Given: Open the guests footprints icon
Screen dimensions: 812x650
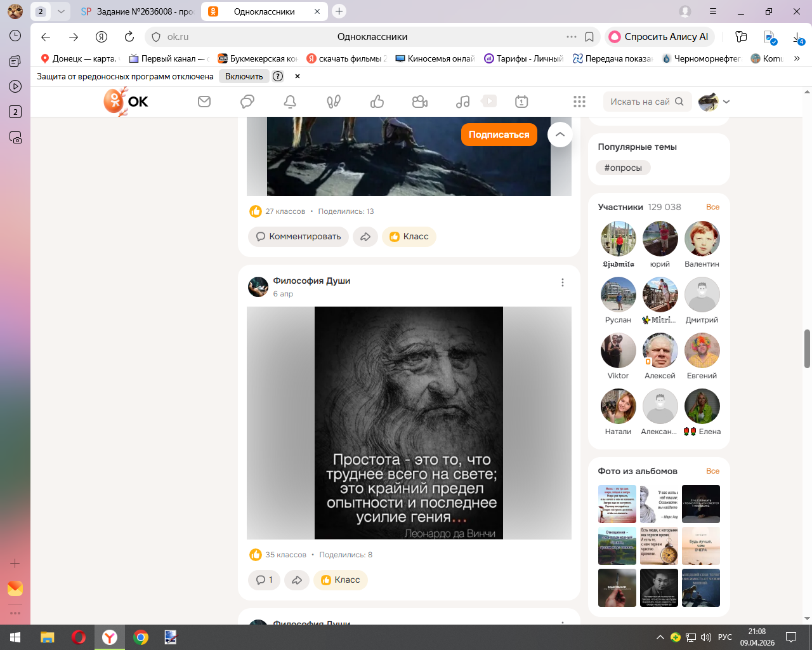Looking at the screenshot, I should [x=334, y=102].
